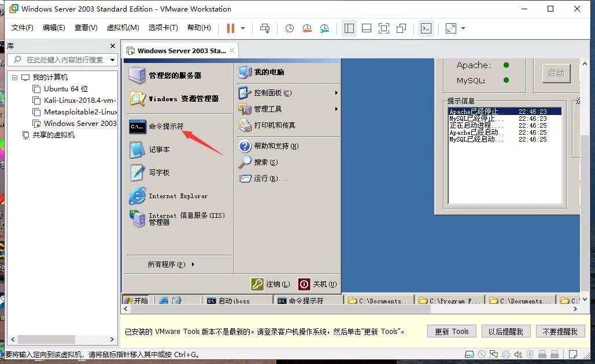Click the printer device status bar icon
The image size is (595, 364).
[506, 355]
